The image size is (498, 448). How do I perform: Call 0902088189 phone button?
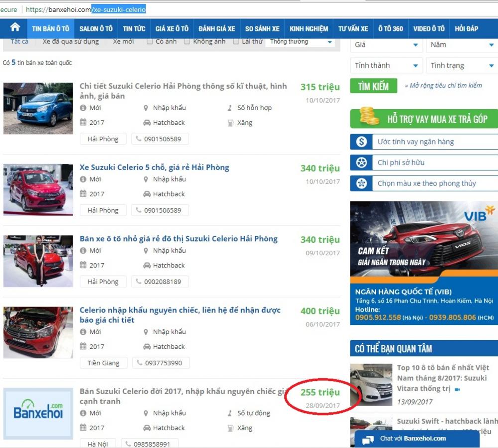tap(160, 282)
